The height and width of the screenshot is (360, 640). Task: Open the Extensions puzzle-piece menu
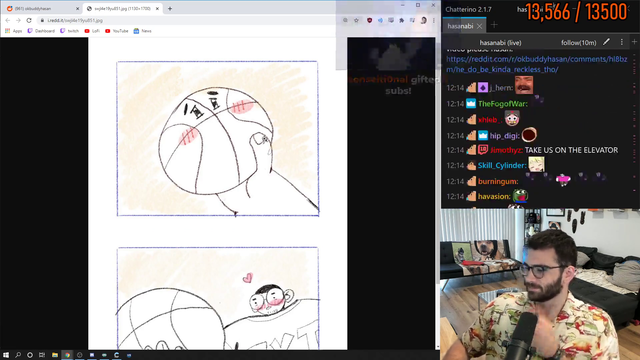tap(402, 20)
